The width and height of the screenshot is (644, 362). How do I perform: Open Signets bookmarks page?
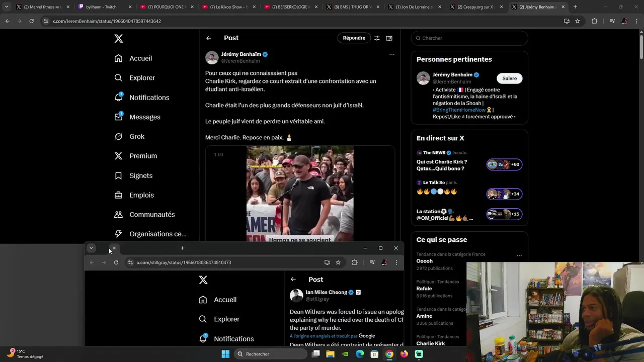pos(133,175)
